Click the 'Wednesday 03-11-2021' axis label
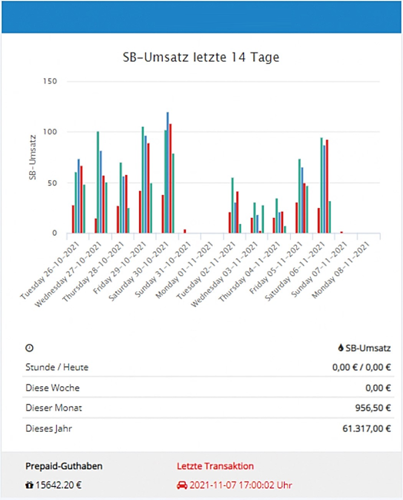 225,274
